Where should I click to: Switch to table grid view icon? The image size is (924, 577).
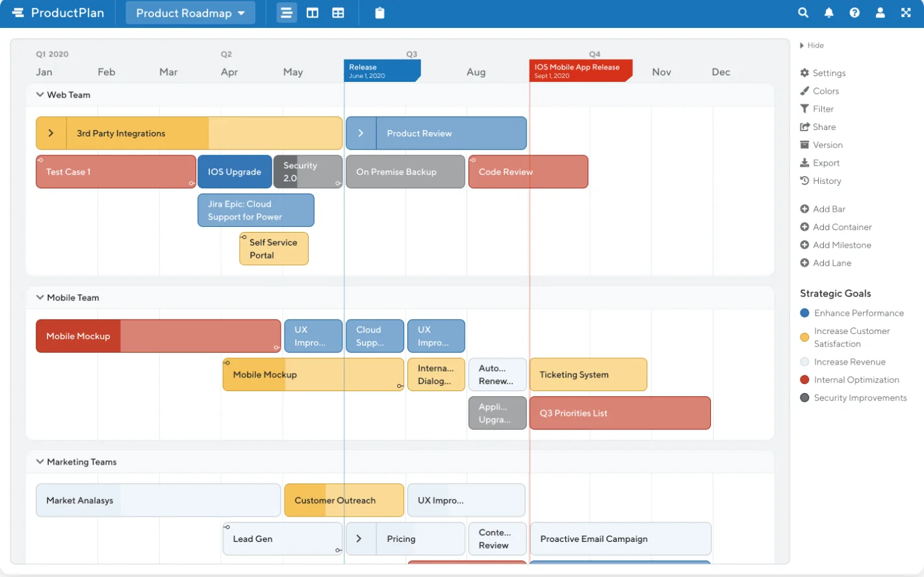pyautogui.click(x=338, y=13)
